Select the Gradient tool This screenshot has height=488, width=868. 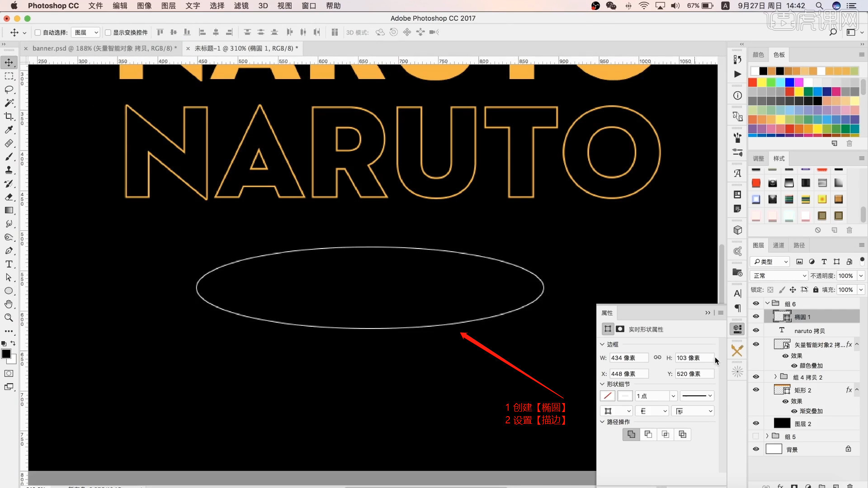(x=9, y=211)
